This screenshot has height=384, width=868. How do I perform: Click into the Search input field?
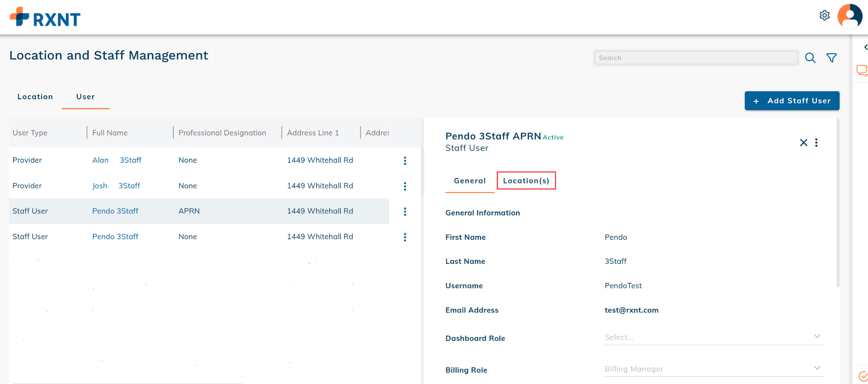click(696, 58)
